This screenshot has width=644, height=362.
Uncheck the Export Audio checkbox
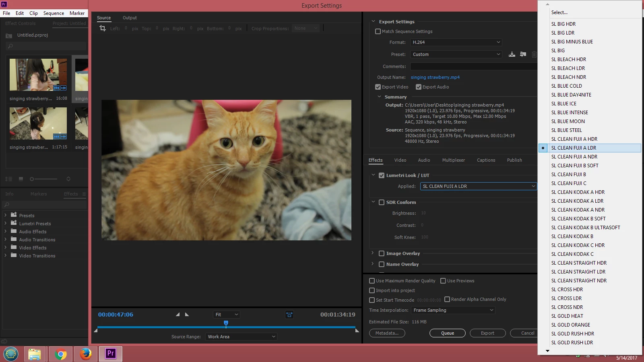[419, 87]
